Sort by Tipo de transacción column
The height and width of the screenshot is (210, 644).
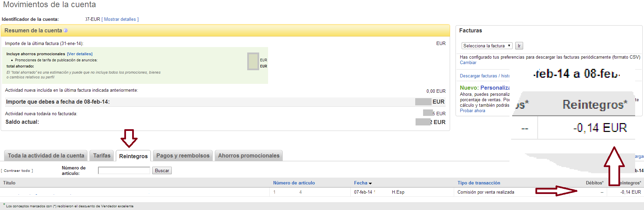pyautogui.click(x=478, y=183)
